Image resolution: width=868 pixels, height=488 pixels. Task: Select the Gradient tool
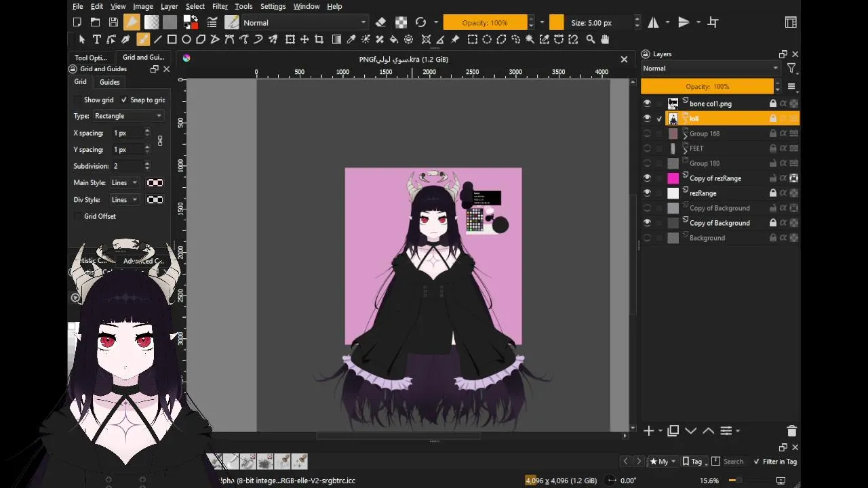[x=336, y=39]
